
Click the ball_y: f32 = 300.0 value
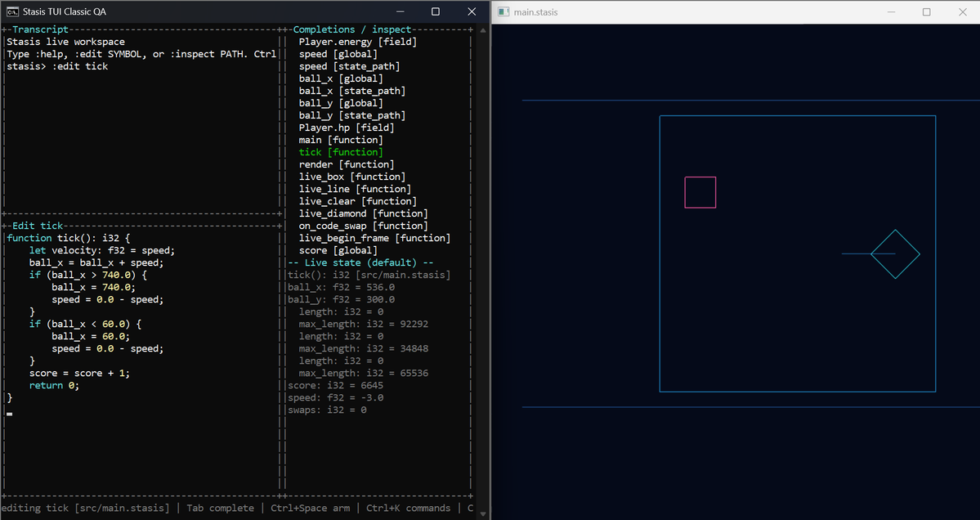click(342, 299)
